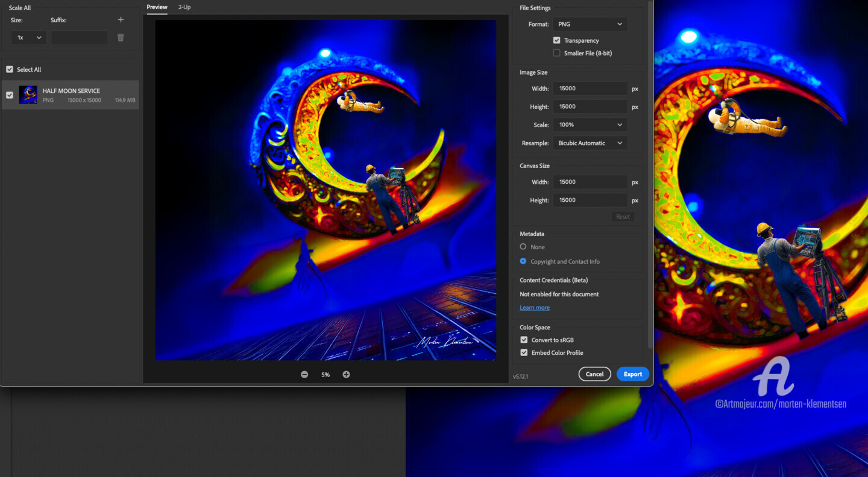Toggle the Select All checkbox
Viewport: 868px width, 477px height.
pyautogui.click(x=10, y=69)
